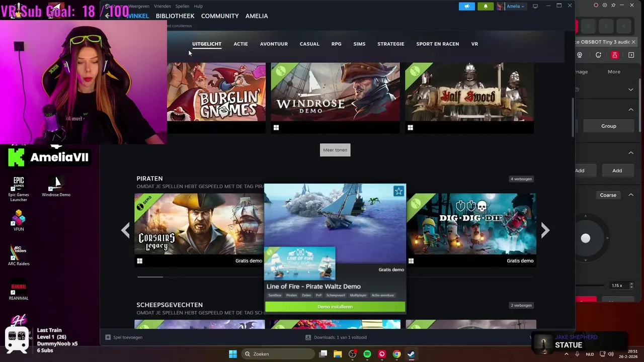
Task: Open the Weergeven menu in Steam
Action: pos(138,6)
